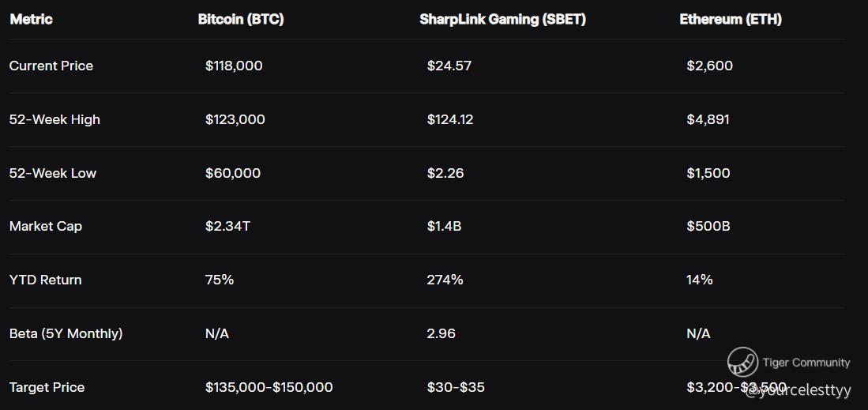Select SBET's $124.12 52-week high value

click(450, 119)
